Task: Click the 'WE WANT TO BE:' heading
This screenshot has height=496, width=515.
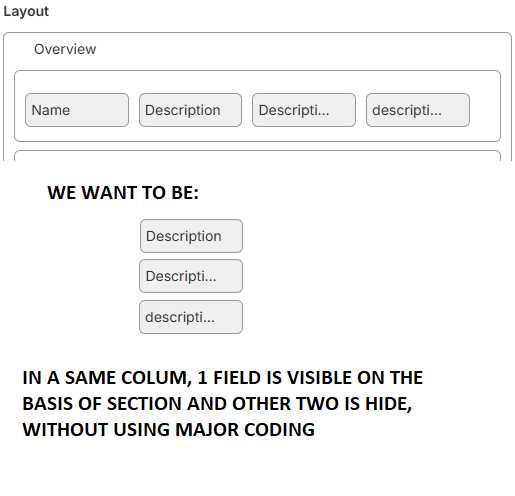Action: tap(123, 193)
